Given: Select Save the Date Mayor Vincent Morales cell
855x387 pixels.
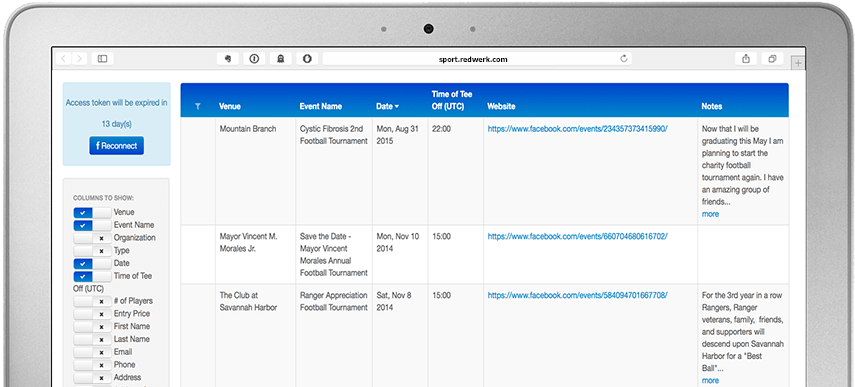Looking at the screenshot, I should [x=334, y=254].
